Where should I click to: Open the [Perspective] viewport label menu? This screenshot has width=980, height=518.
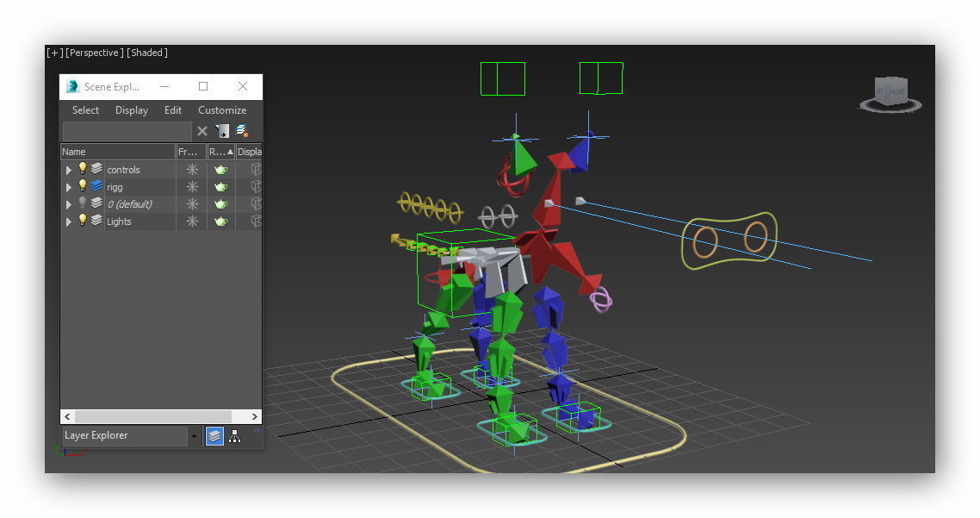tap(95, 53)
